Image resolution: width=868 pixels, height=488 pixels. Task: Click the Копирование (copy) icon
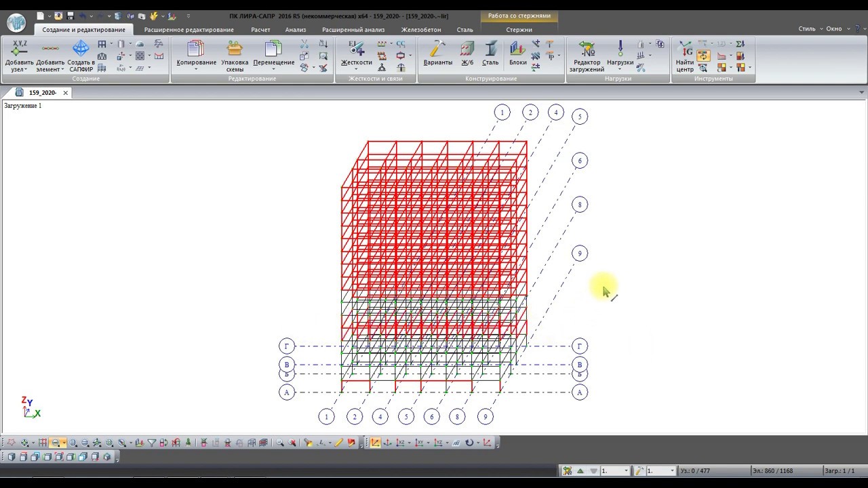point(196,49)
